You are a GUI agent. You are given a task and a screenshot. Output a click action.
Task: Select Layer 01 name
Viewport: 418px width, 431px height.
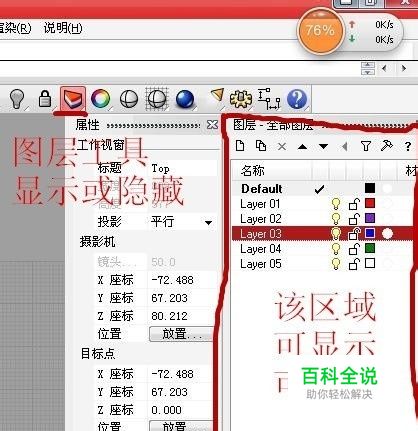pyautogui.click(x=260, y=204)
